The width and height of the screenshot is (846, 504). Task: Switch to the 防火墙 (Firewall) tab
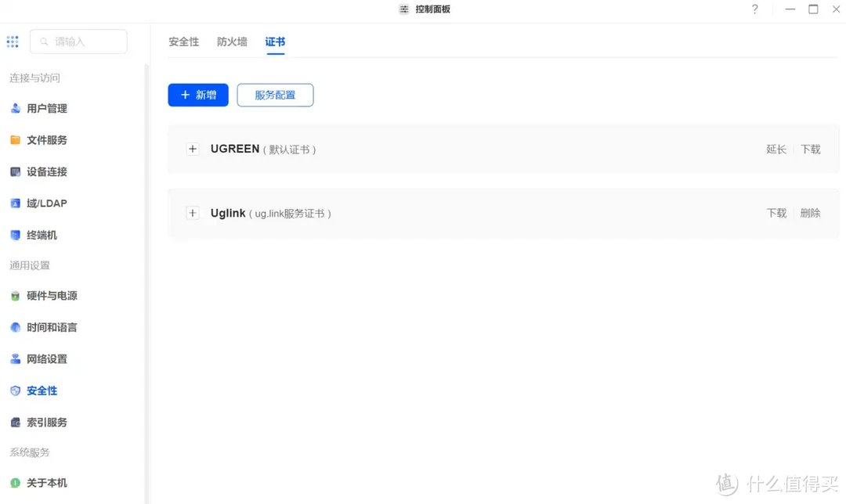coord(231,41)
